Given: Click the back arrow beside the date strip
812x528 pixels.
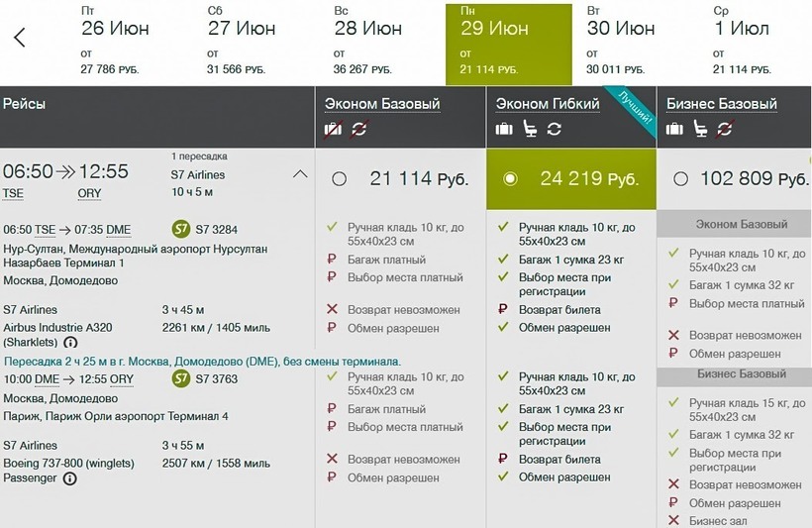Looking at the screenshot, I should pos(20,38).
